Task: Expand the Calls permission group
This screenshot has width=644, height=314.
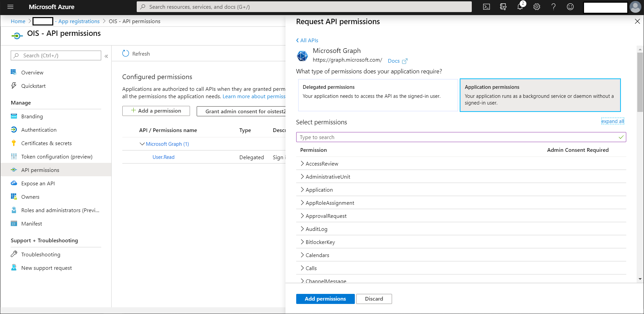Action: click(x=302, y=268)
